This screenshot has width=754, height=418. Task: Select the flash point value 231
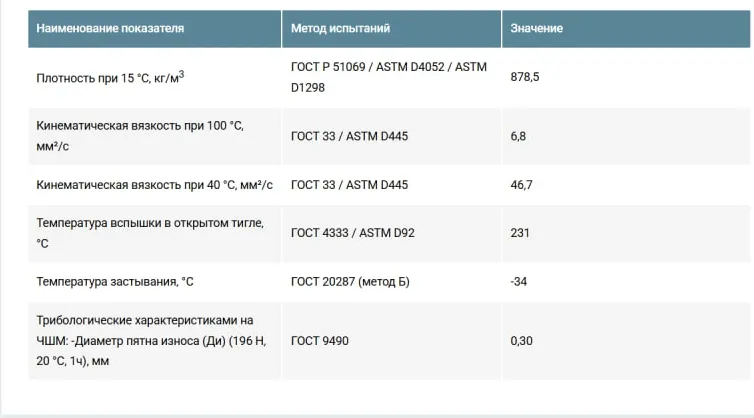coord(520,233)
